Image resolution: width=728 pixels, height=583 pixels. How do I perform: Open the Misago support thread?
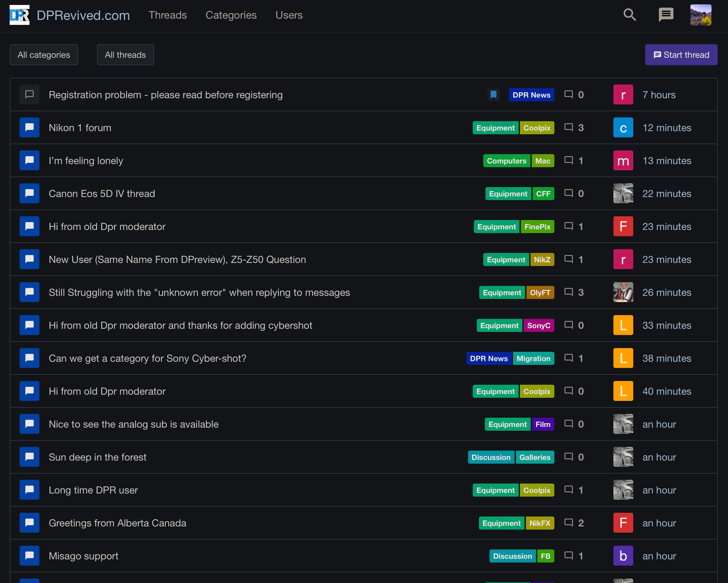pyautogui.click(x=84, y=556)
